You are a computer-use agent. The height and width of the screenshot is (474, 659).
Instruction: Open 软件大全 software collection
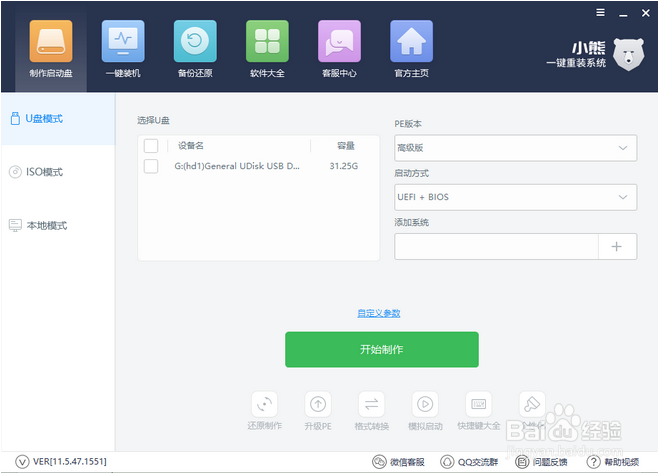point(267,49)
